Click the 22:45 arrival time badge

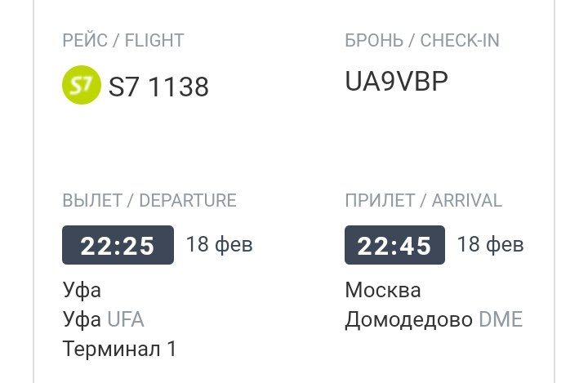pos(394,245)
